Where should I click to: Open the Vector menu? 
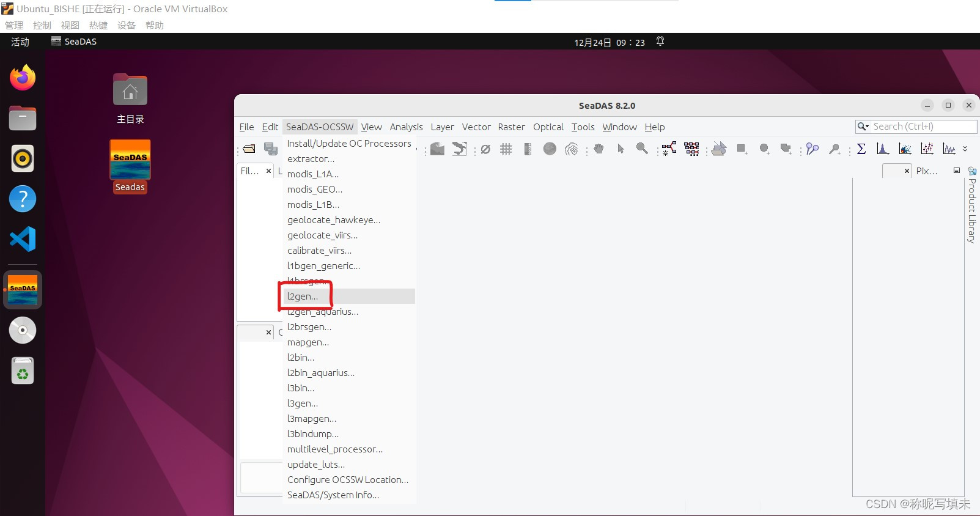476,127
